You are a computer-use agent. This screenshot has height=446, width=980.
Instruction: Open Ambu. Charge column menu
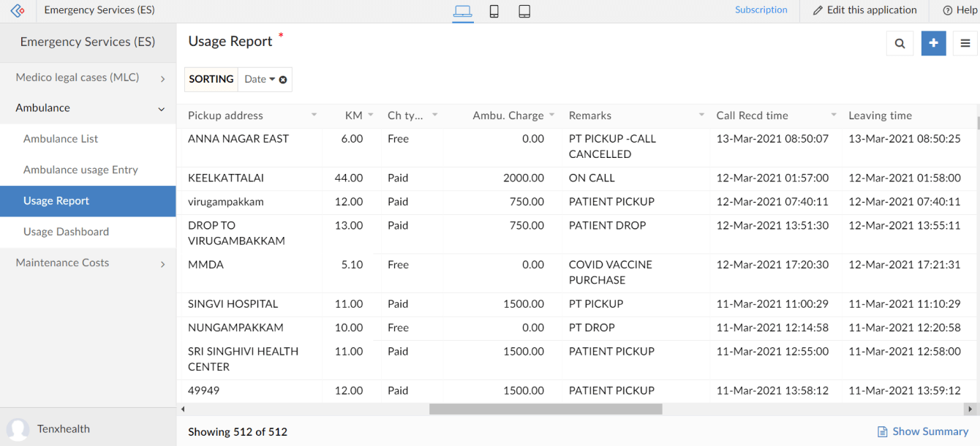point(552,116)
